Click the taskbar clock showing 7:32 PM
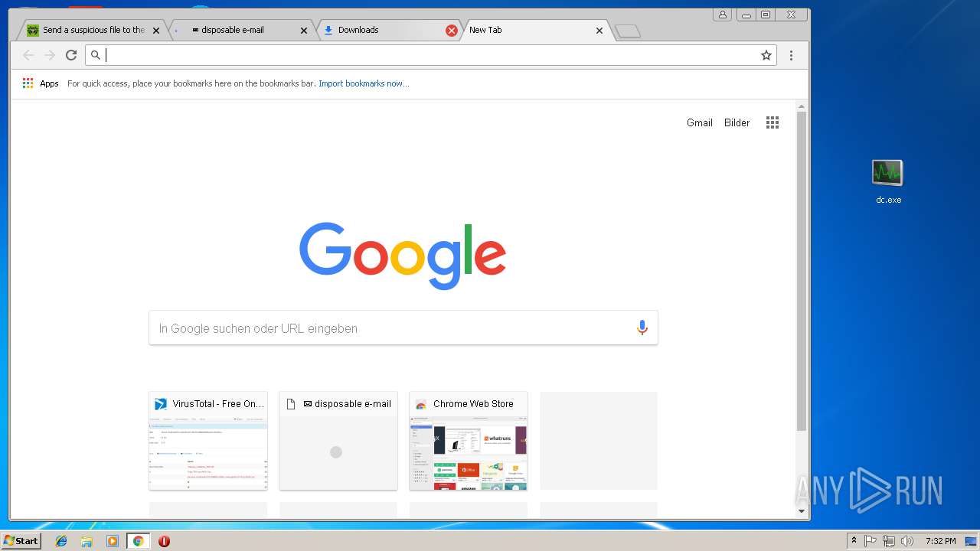Screen dimensions: 980x551 [x=940, y=541]
